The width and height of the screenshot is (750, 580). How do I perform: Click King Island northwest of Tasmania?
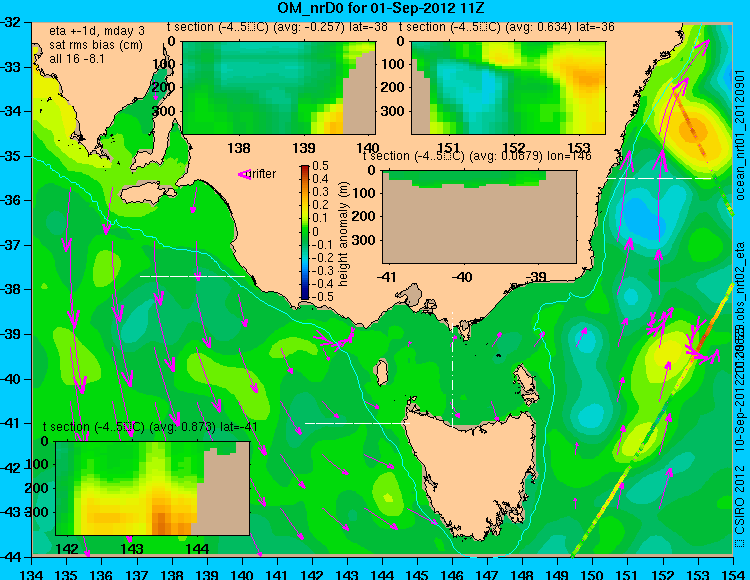(382, 373)
